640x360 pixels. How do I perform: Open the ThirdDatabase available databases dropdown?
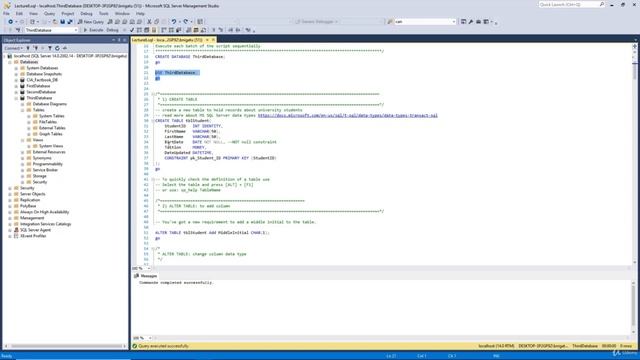point(76,30)
